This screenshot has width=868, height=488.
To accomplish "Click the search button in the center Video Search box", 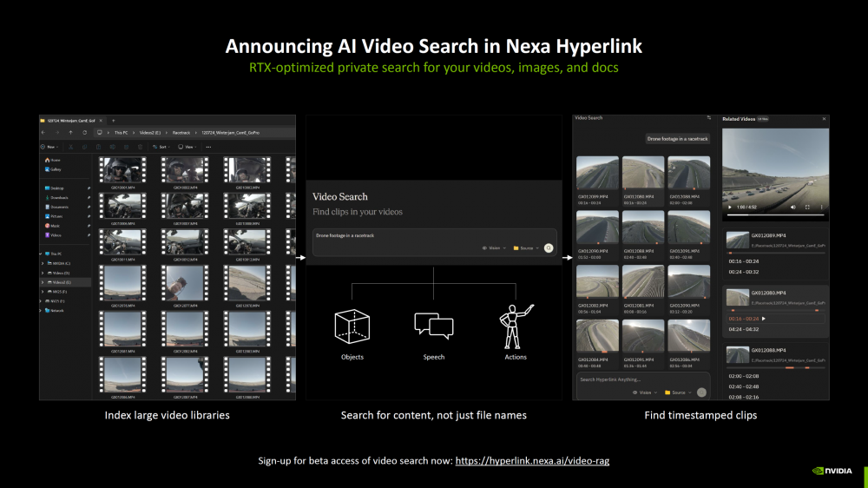I will click(x=548, y=247).
